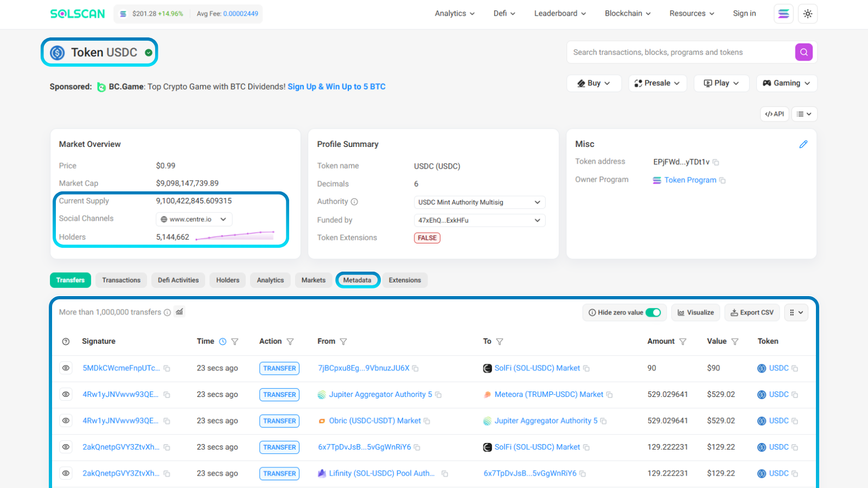
Task: Switch to the Markets tab
Action: (x=314, y=280)
